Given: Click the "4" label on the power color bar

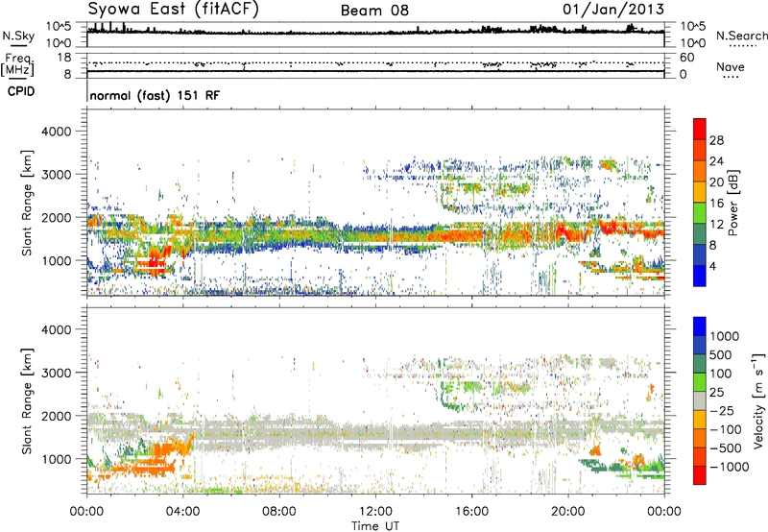Looking at the screenshot, I should coord(713,266).
